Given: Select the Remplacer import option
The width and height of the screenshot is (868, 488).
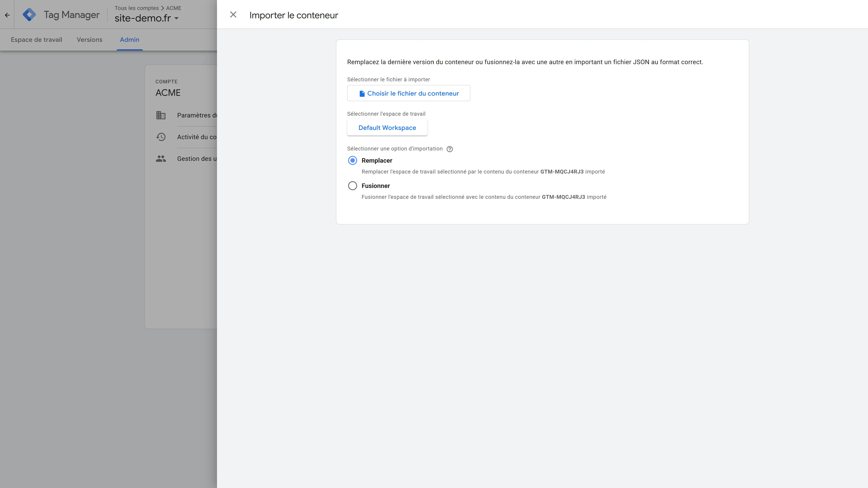Looking at the screenshot, I should pyautogui.click(x=352, y=161).
